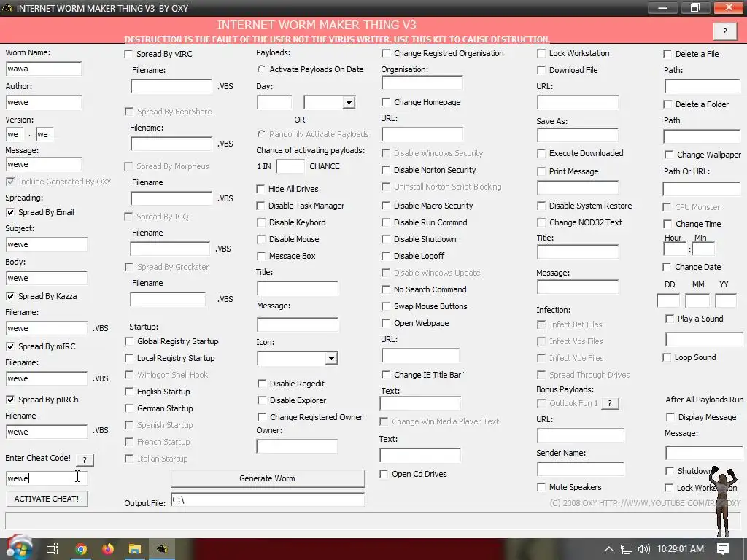Click the Sender Name field

click(580, 469)
